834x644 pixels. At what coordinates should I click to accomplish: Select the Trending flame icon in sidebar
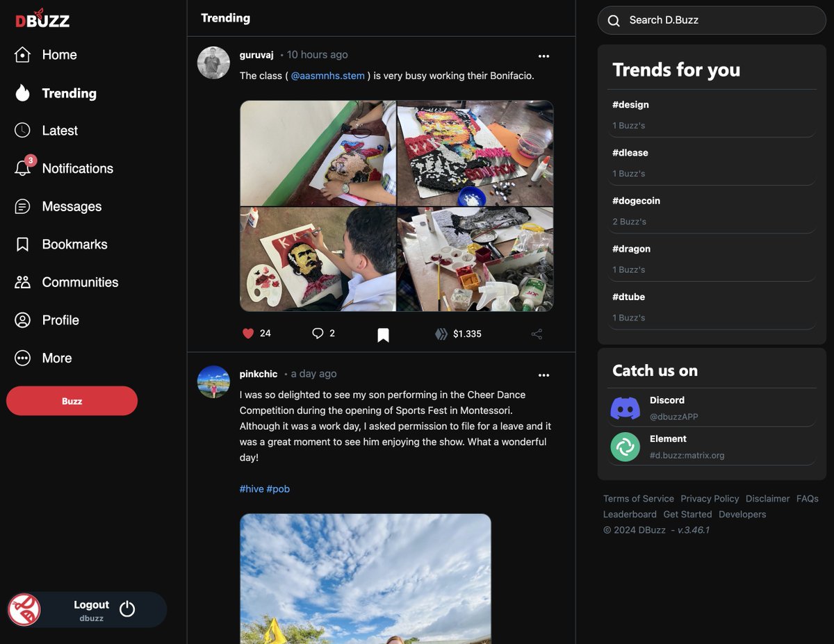[x=22, y=92]
